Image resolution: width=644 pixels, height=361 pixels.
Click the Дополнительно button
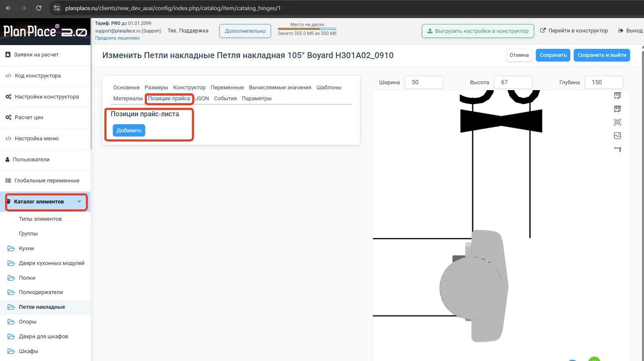tap(245, 31)
